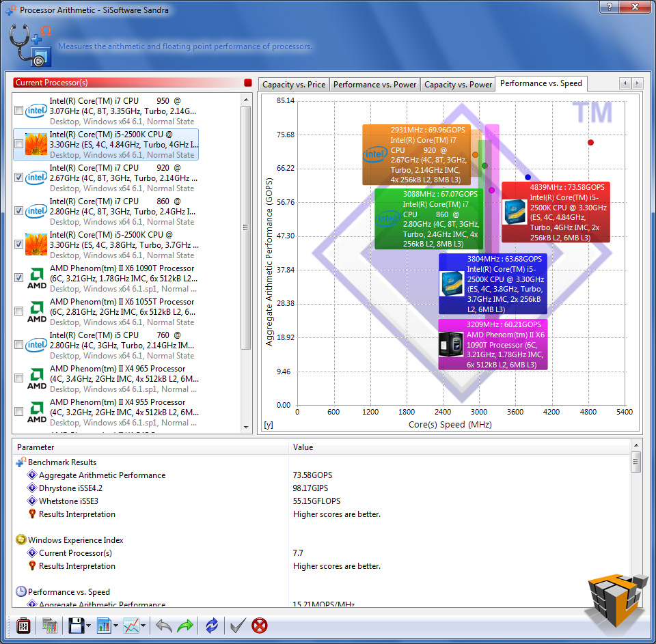Viewport: 656px width, 644px height.
Task: Select the 98.17GIPS value
Action: tap(310, 488)
